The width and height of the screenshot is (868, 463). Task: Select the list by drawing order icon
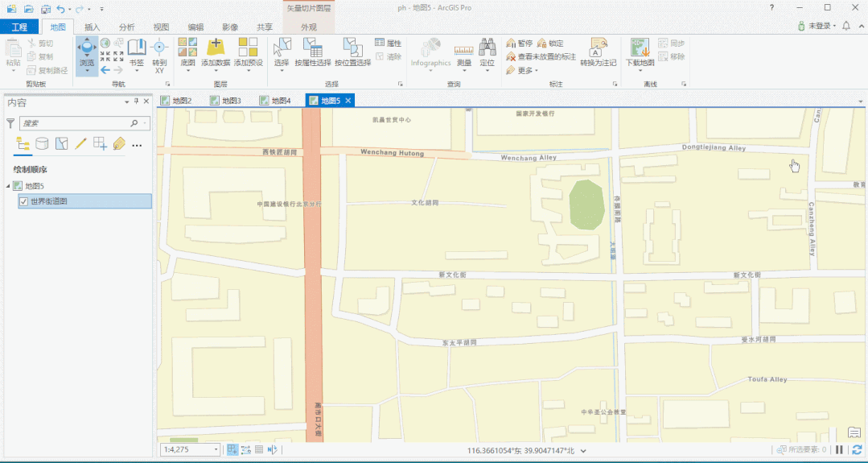tap(23, 144)
